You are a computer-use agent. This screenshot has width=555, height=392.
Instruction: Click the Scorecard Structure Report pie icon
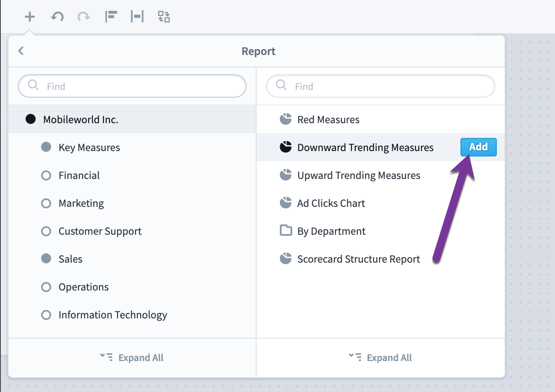pyautogui.click(x=286, y=258)
